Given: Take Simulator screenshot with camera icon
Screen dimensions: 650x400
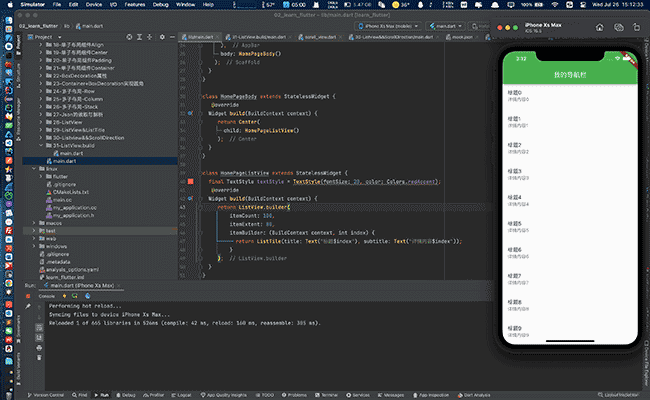Looking at the screenshot, I should [x=618, y=27].
